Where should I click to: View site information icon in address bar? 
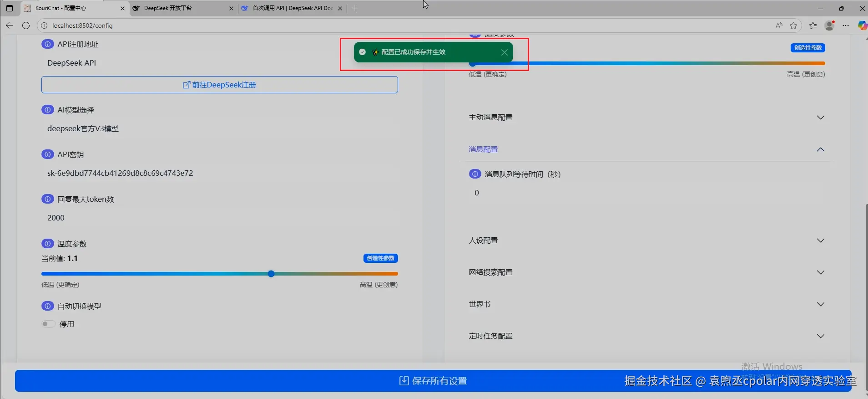click(44, 26)
